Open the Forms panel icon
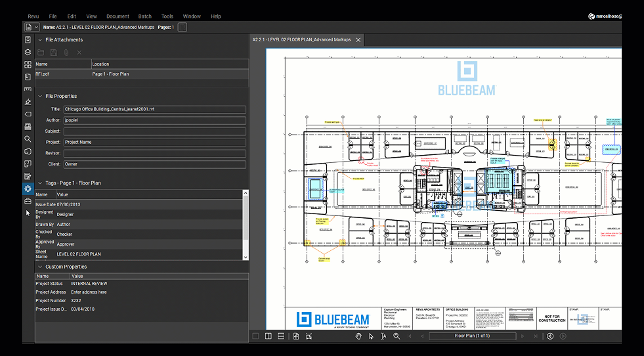 (x=28, y=176)
